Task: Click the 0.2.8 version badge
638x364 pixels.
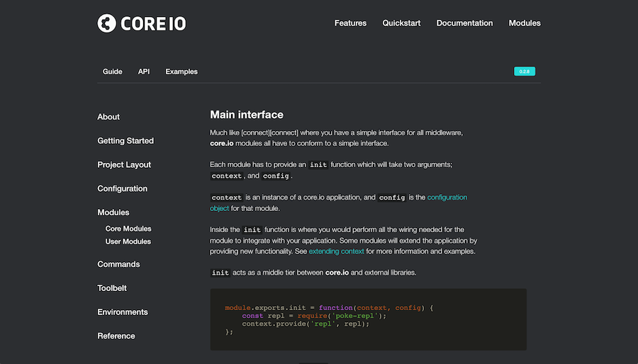Action: click(525, 72)
